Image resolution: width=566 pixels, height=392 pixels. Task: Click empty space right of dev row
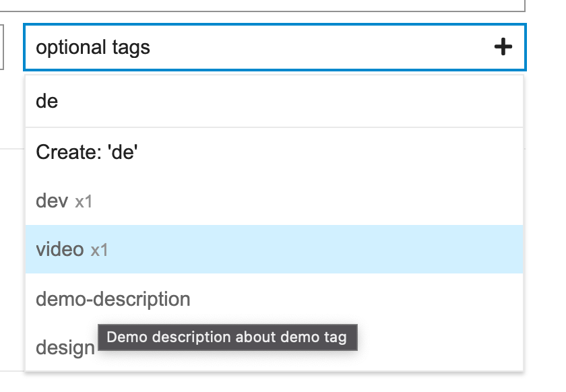point(307,201)
